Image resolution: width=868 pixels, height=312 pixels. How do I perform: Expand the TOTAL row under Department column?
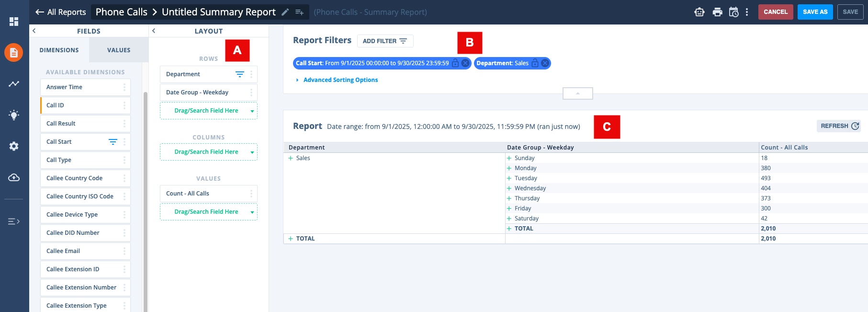(x=291, y=239)
